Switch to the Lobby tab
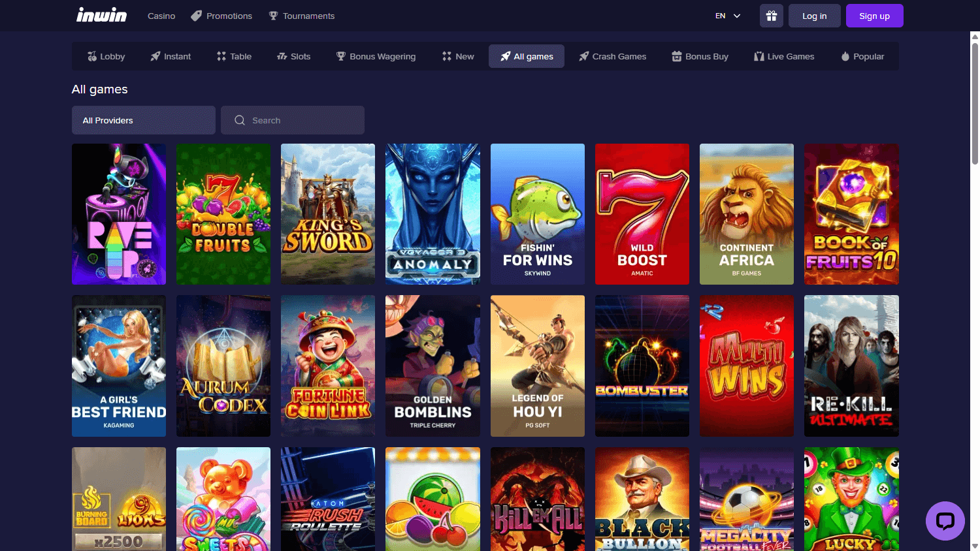The width and height of the screenshot is (980, 551). click(106, 57)
